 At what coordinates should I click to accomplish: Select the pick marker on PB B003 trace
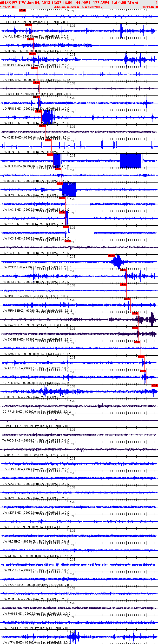[x=154, y=385]
